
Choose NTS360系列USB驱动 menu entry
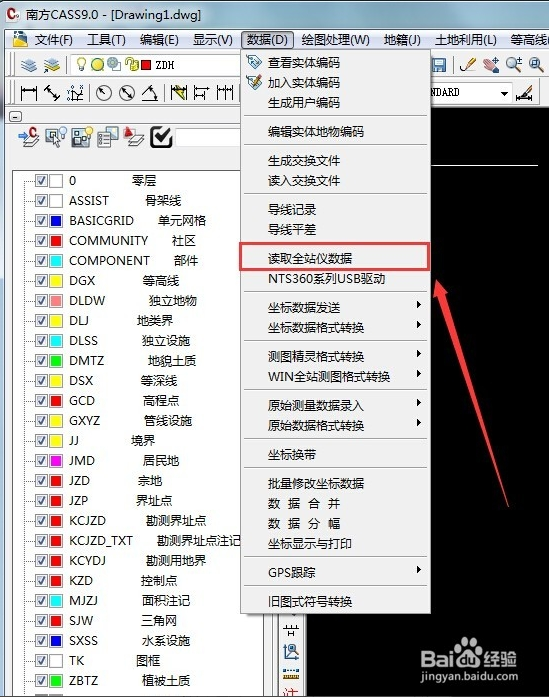click(336, 279)
